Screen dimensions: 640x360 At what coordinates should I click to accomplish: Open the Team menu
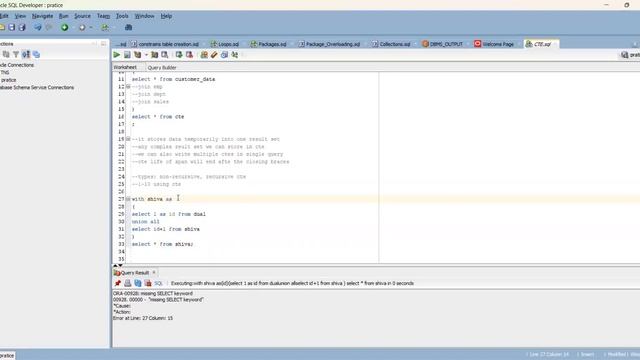pos(103,16)
